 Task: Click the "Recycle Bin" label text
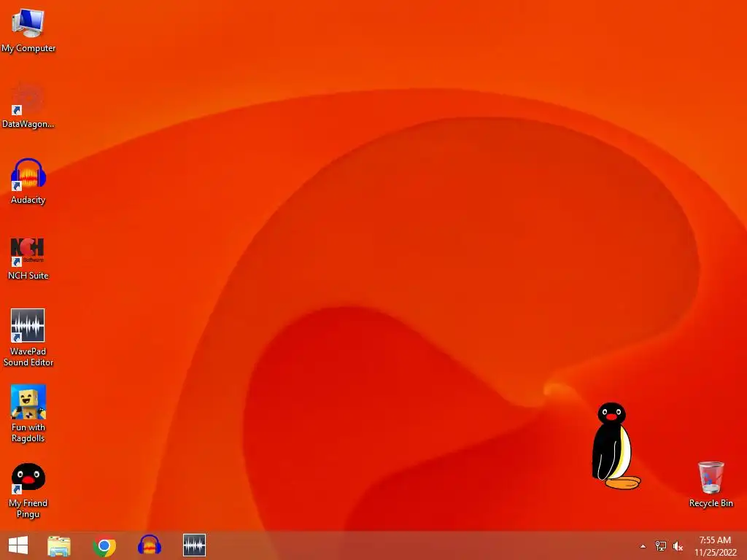coord(711,503)
